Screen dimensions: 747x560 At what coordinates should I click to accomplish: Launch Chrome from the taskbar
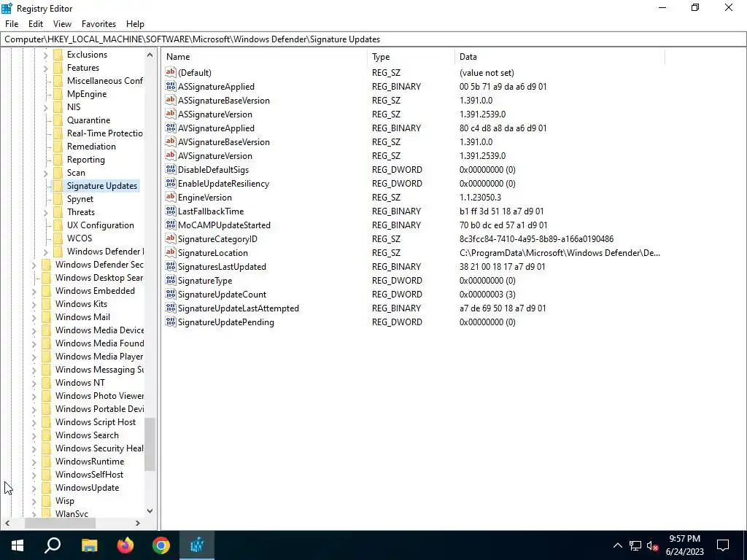(161, 545)
